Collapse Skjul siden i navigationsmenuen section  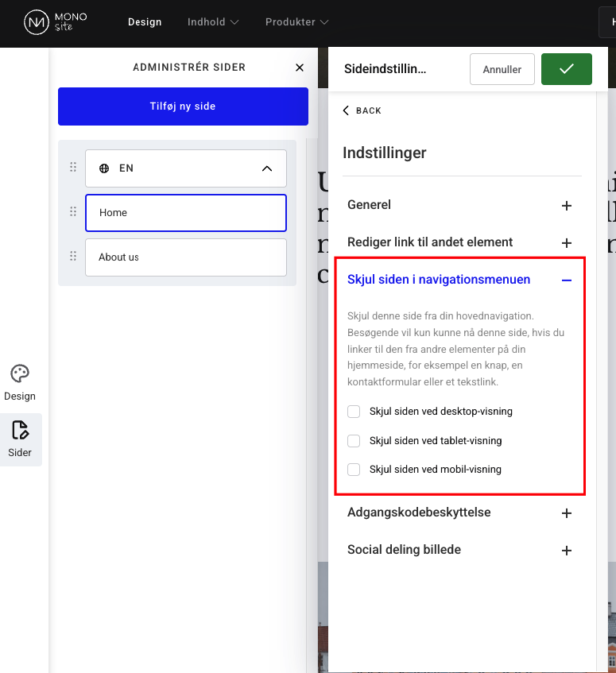click(x=566, y=280)
